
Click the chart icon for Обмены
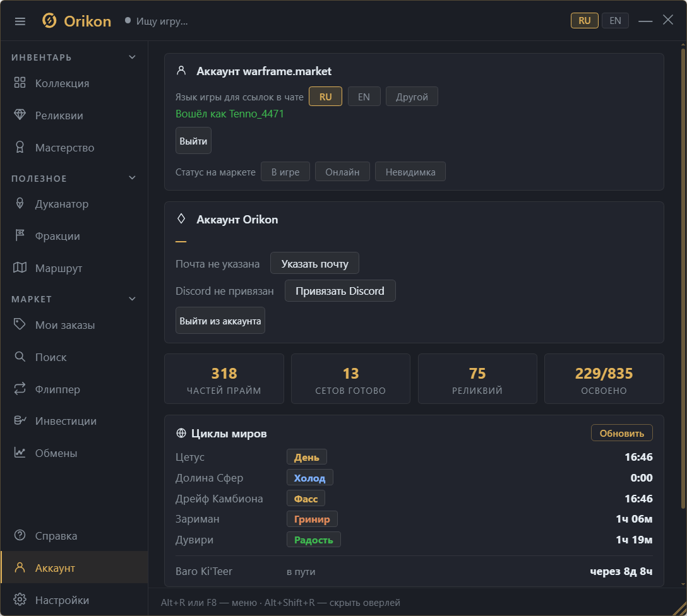[20, 453]
